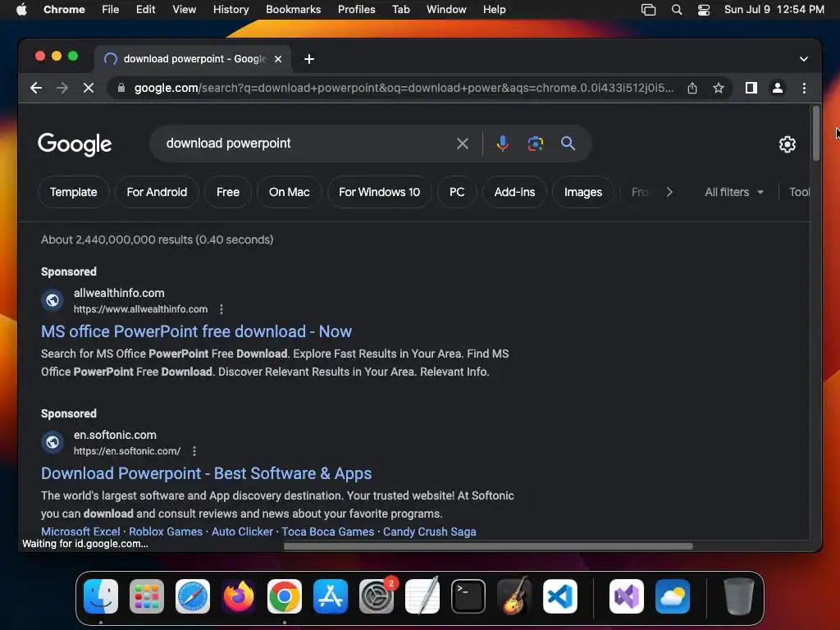Open options for the en.softonic.com ad
Screen dimensions: 840x630
pos(194,451)
